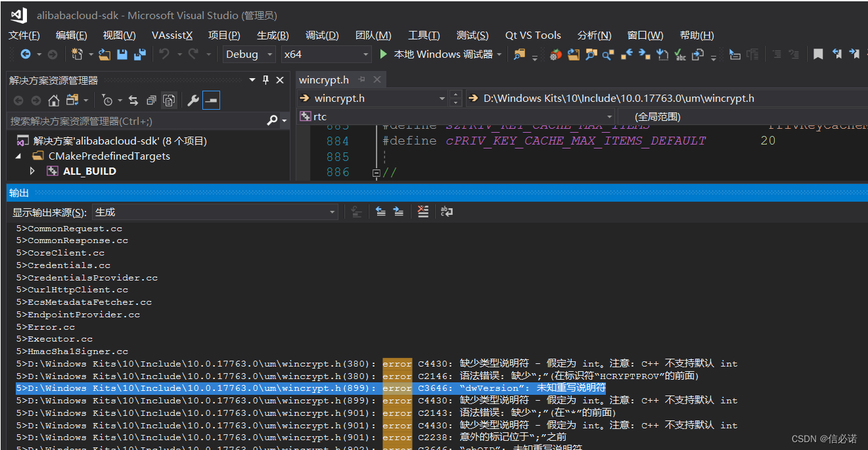Go to previous message in Output panel
Screen dimensions: 868x450
tap(380, 212)
